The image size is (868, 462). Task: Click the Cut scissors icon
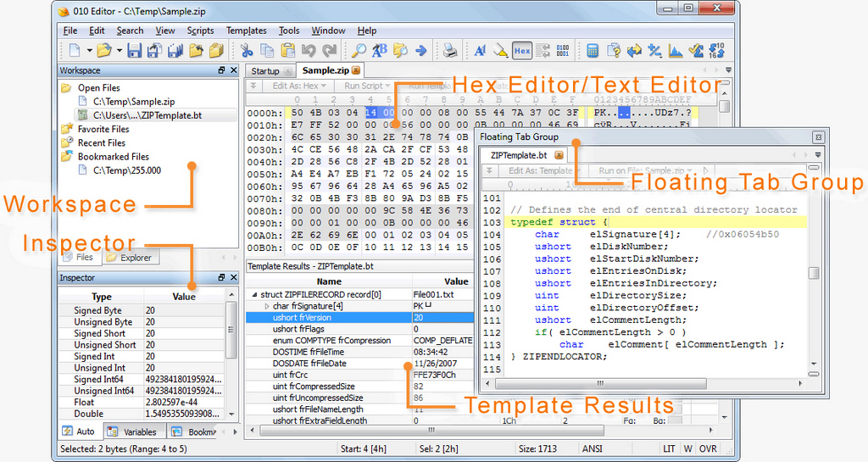tap(247, 51)
